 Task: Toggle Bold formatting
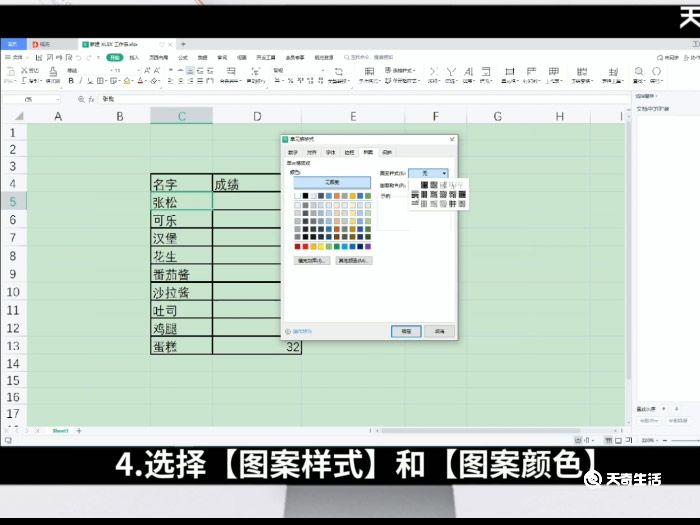point(71,81)
